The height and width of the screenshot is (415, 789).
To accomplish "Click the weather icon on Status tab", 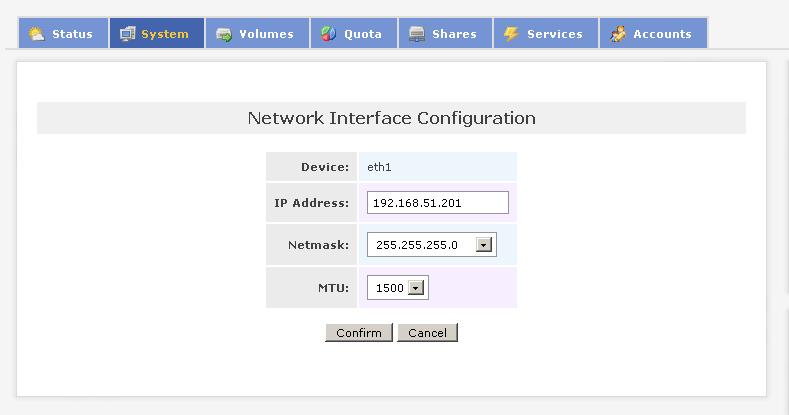I will pyautogui.click(x=37, y=34).
